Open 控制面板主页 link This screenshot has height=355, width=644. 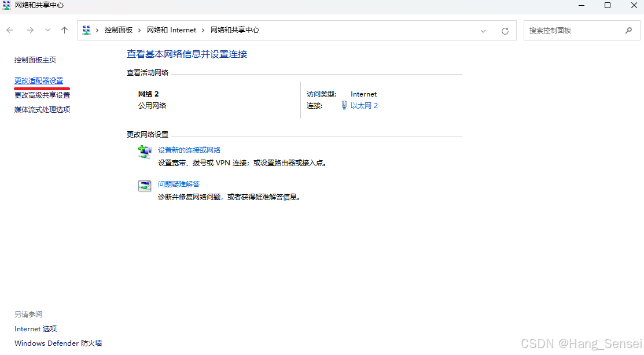(x=35, y=60)
